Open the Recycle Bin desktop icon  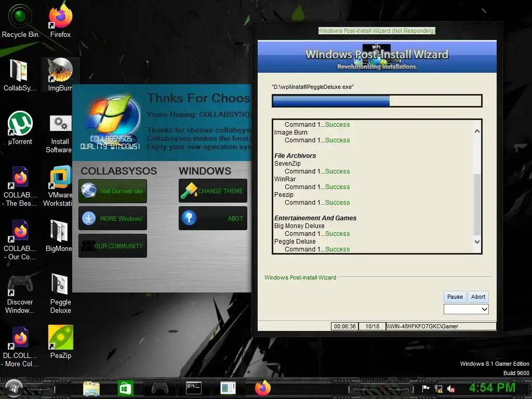tap(20, 21)
